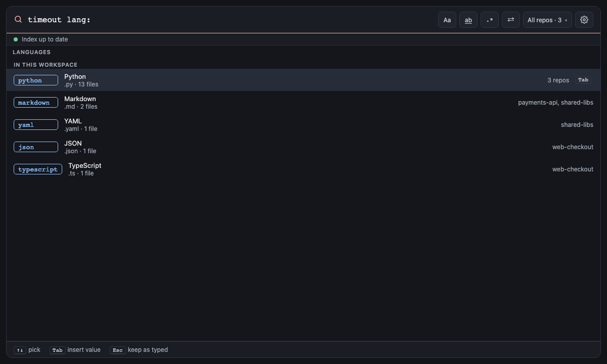The width and height of the screenshot is (607, 364).
Task: Select the yaml language chip
Action: pyautogui.click(x=36, y=125)
